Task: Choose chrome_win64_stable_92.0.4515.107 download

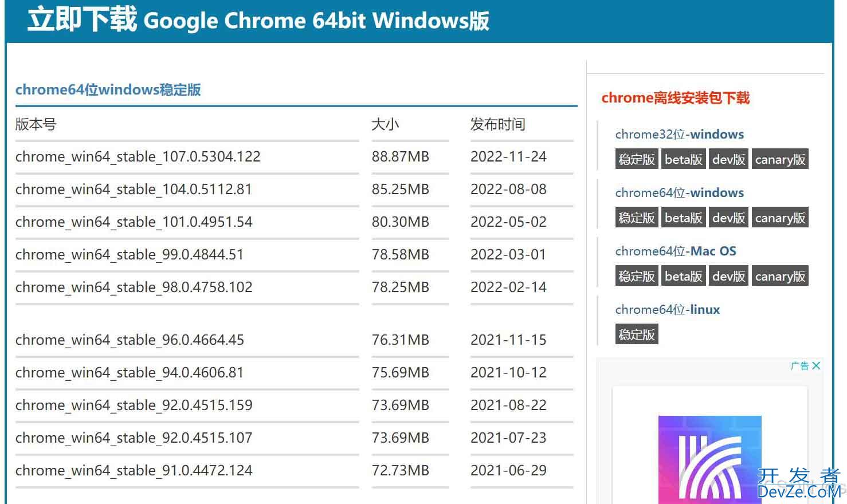Action: point(134,438)
